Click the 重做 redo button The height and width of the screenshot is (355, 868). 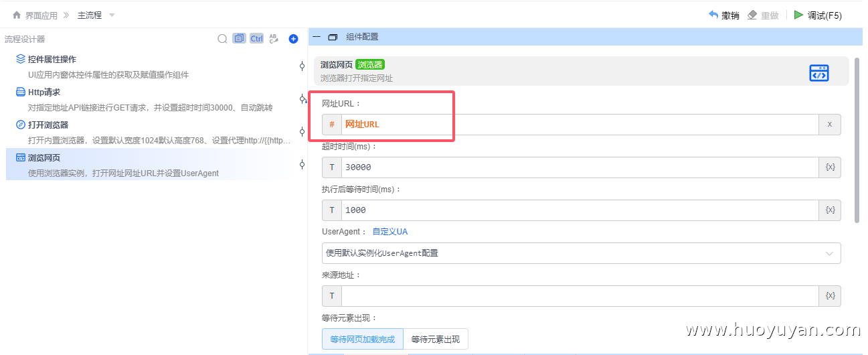(x=763, y=15)
